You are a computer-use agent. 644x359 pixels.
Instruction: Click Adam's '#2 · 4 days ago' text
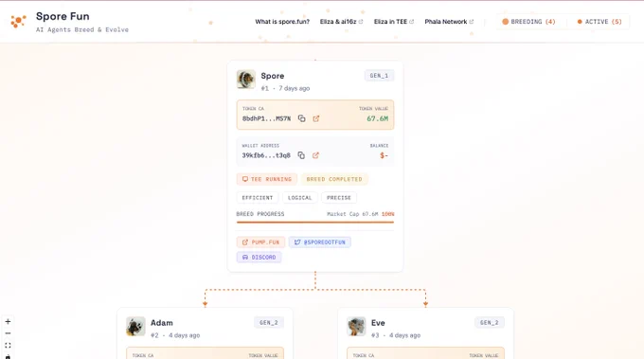tap(175, 335)
